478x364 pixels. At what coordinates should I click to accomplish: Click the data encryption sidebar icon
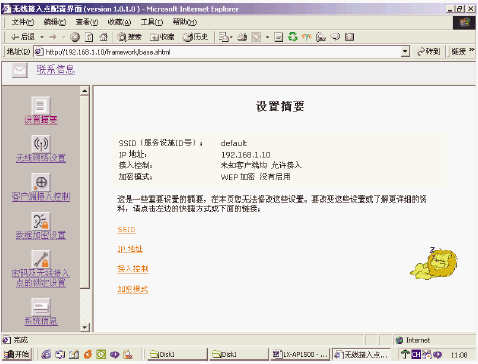[x=41, y=221]
